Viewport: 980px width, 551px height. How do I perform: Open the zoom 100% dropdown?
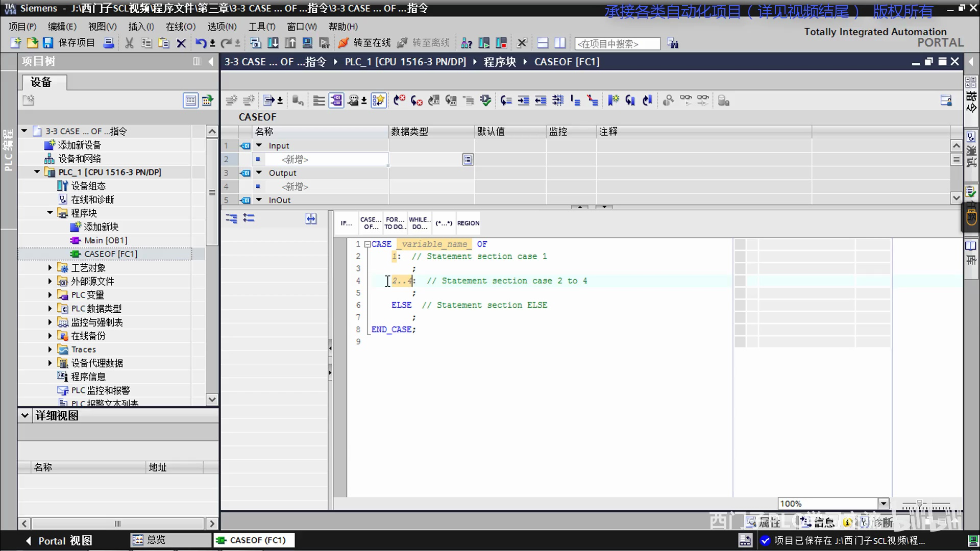coord(884,504)
